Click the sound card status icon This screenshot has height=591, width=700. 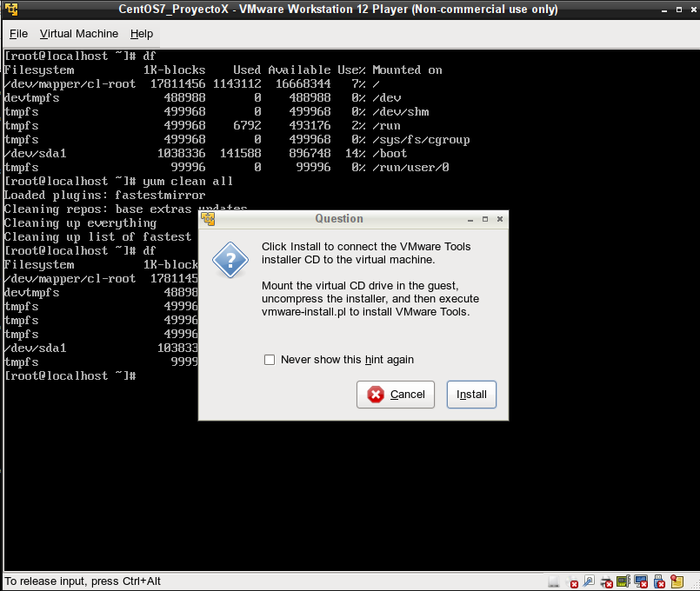click(x=623, y=581)
